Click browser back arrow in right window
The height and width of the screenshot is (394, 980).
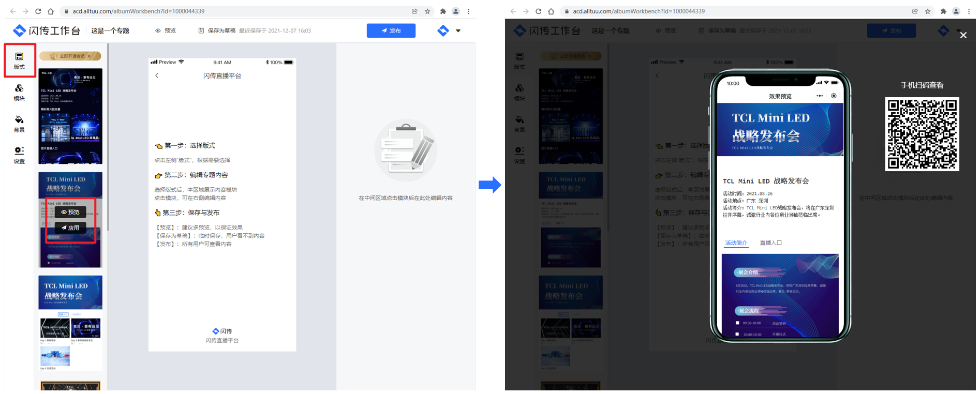pos(513,11)
